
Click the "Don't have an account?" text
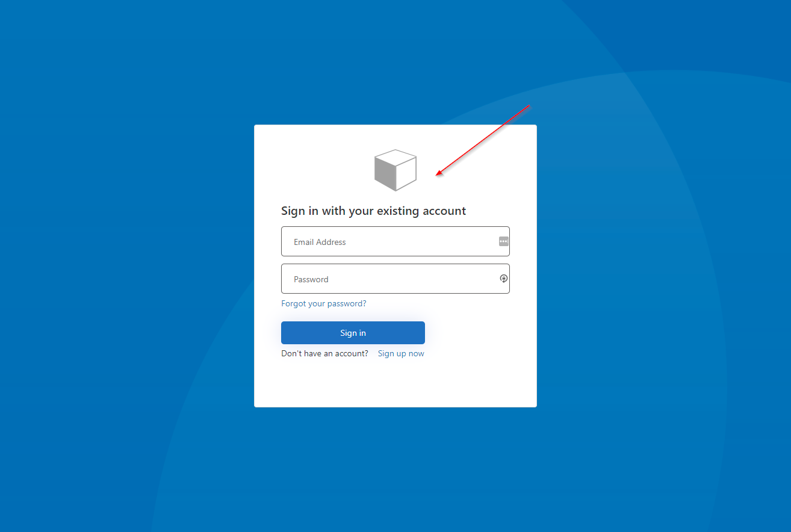[324, 354]
